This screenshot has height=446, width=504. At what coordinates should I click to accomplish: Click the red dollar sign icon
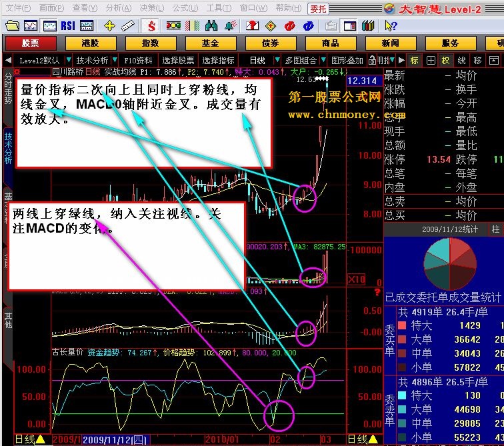pyautogui.click(x=151, y=26)
